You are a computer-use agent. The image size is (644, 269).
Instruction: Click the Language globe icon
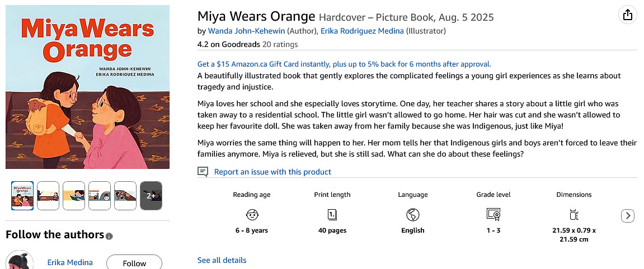tap(413, 215)
